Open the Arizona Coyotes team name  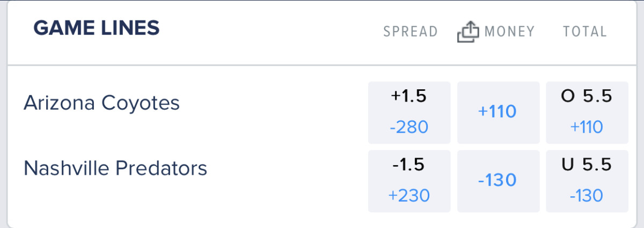click(101, 103)
